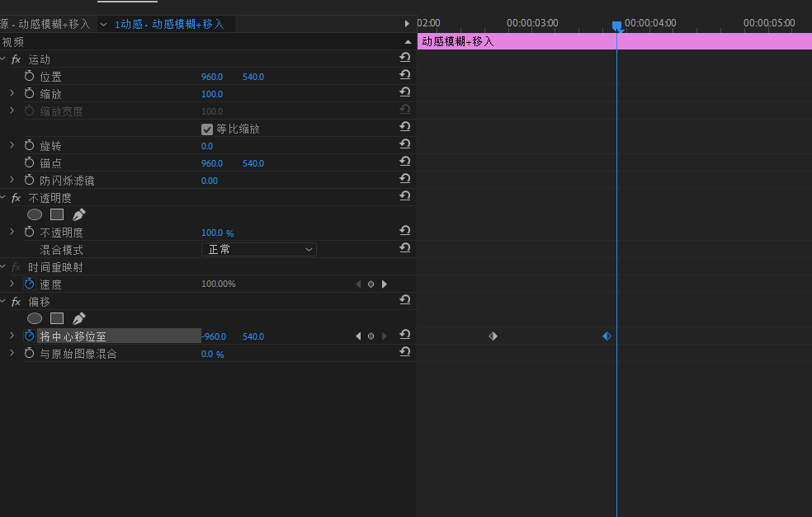This screenshot has width=812, height=517.
Task: Toggle animation stopwatch for 与原始图像混合
Action: 30,354
